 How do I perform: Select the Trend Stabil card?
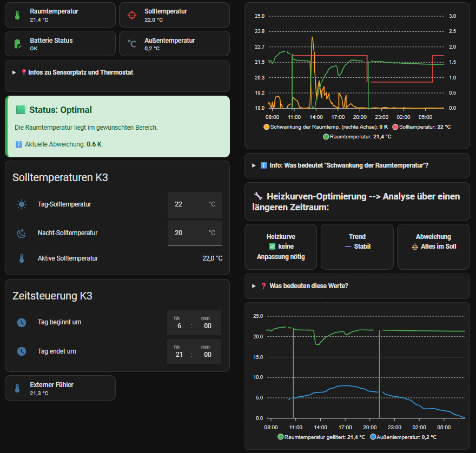(356, 246)
